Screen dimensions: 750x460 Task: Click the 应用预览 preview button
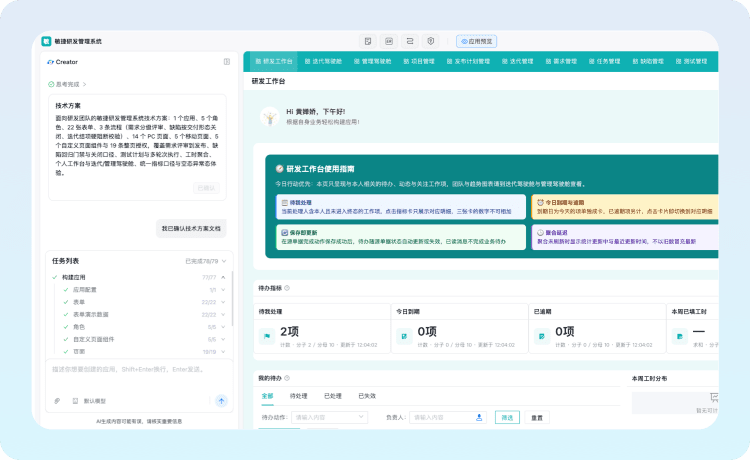click(x=476, y=41)
